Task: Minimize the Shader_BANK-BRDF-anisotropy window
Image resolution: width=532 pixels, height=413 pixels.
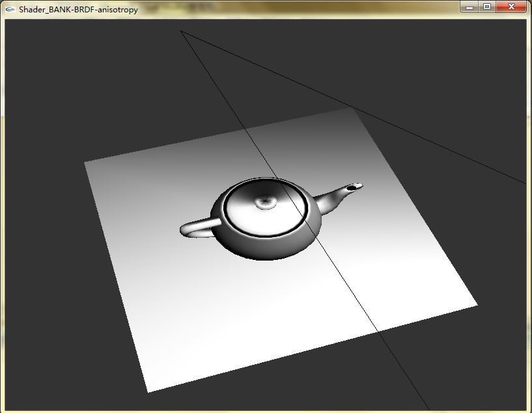Action: [469, 7]
